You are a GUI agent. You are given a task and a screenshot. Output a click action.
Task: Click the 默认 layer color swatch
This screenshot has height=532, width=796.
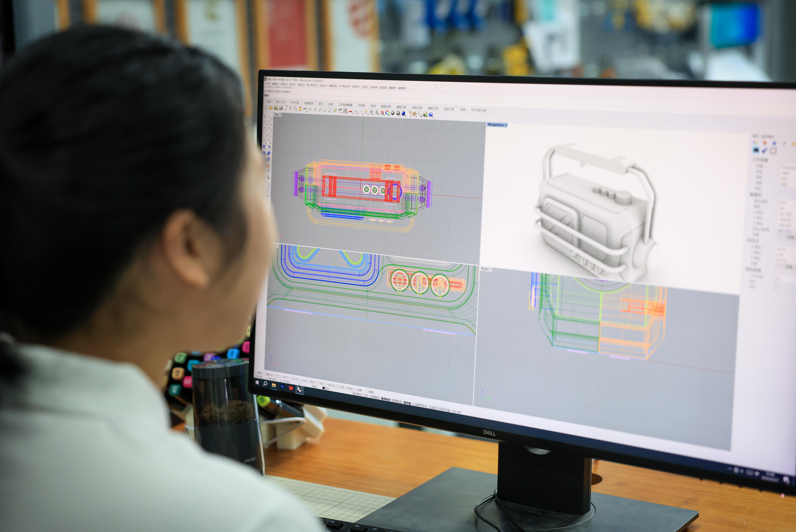pos(323,388)
